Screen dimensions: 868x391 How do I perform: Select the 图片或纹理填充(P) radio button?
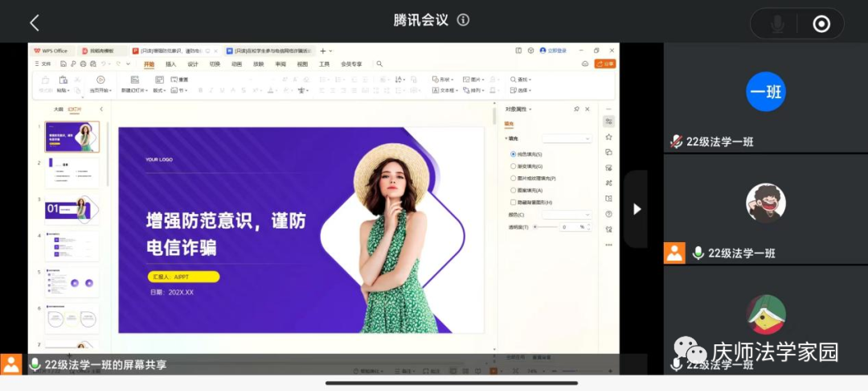pyautogui.click(x=514, y=178)
